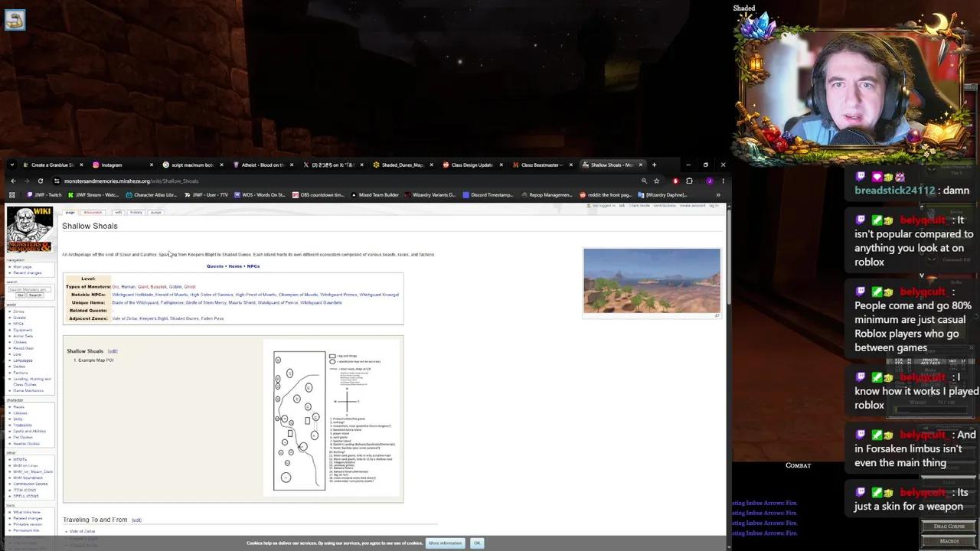Open the Character Atlas Library bookmark
Screen dimensions: 980x551
coord(152,195)
